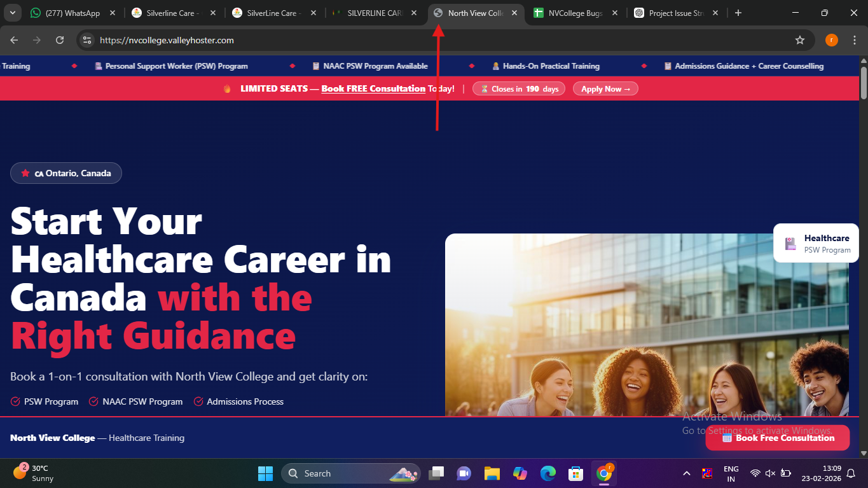Click the Admissions Process checklist item

(x=238, y=401)
